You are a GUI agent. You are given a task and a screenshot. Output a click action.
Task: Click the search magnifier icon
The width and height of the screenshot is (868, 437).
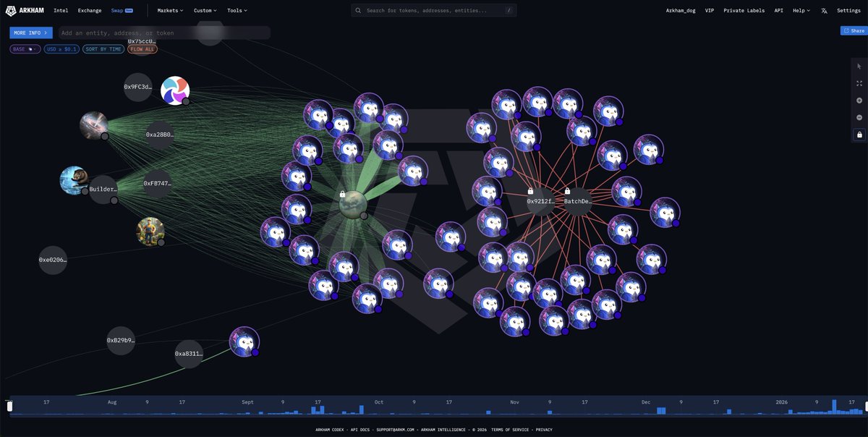359,11
